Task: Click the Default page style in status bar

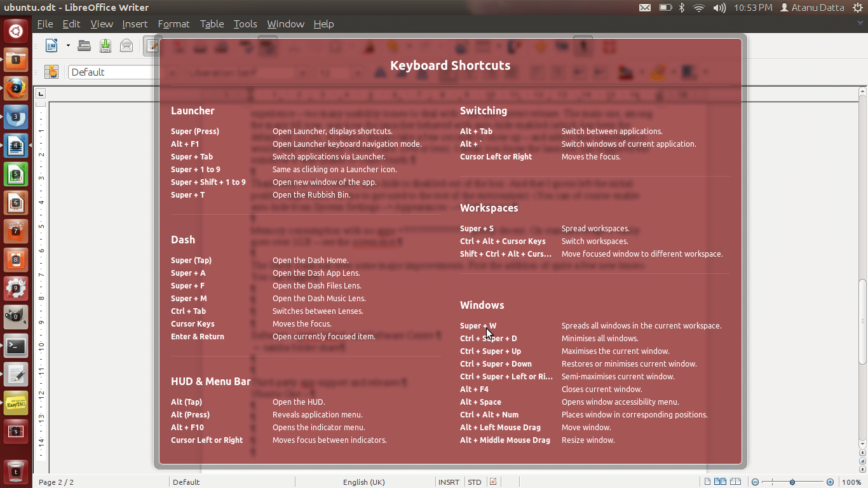Action: 186,482
